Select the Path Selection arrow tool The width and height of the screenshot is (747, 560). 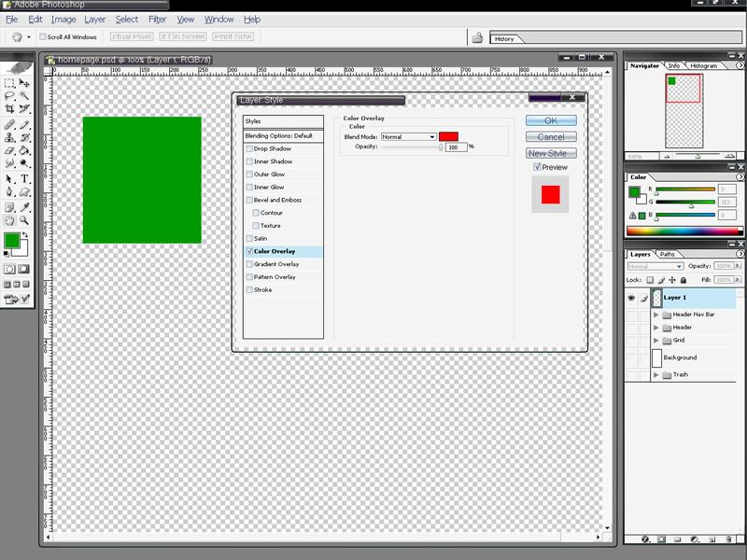(x=9, y=178)
